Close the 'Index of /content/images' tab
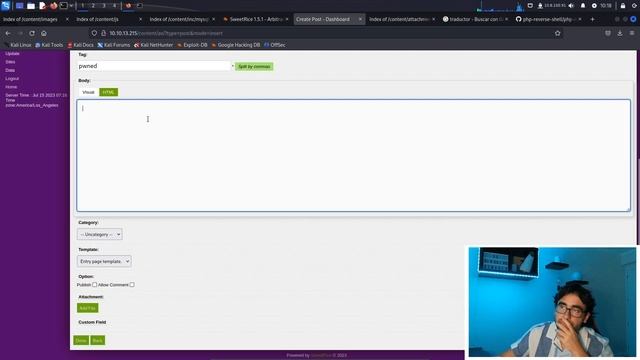This screenshot has width=640, height=360. point(67,19)
